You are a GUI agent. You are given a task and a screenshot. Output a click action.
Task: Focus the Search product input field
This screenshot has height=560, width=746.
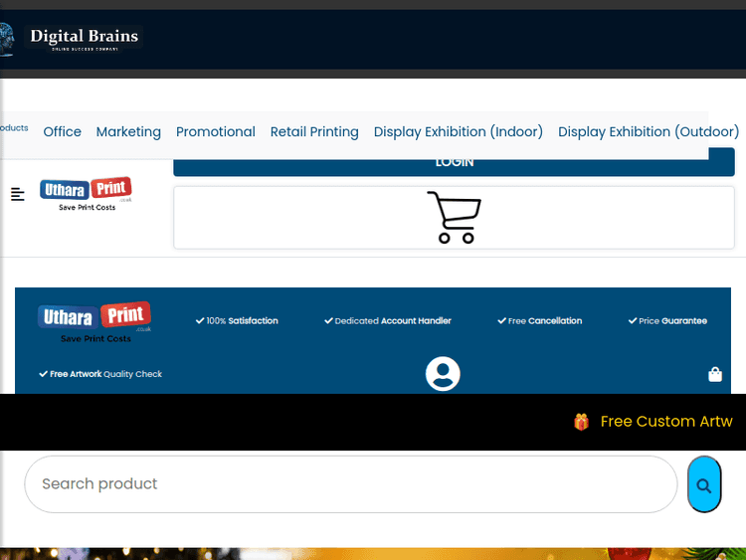pyautogui.click(x=350, y=484)
